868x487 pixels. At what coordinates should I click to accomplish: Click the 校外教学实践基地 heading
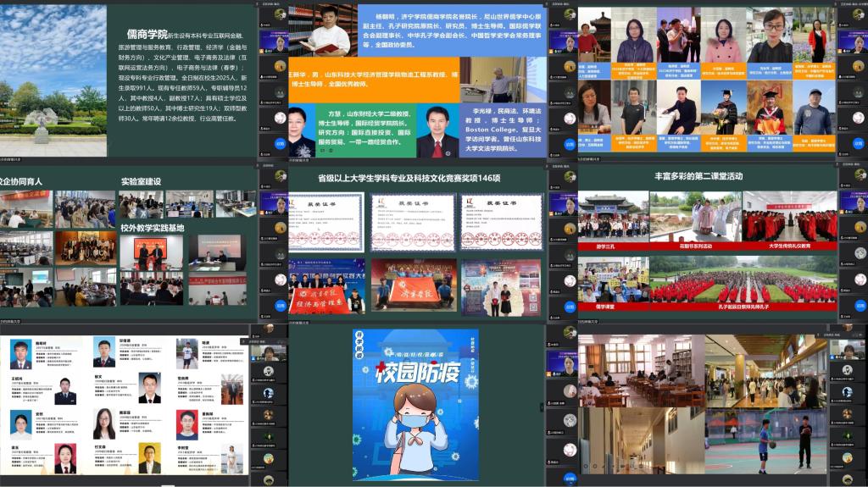click(x=152, y=228)
